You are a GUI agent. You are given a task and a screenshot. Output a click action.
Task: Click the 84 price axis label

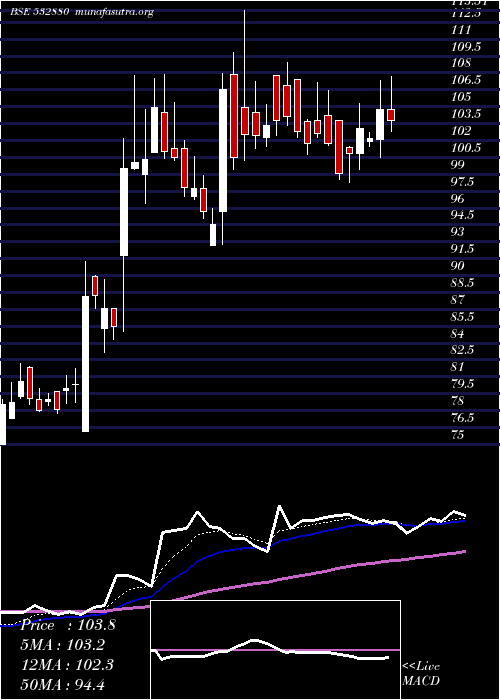click(458, 333)
